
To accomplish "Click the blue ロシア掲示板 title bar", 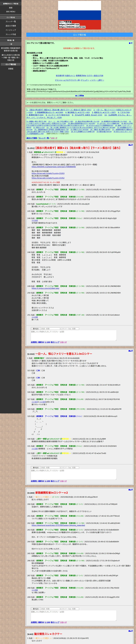I will tap(79, 35).
